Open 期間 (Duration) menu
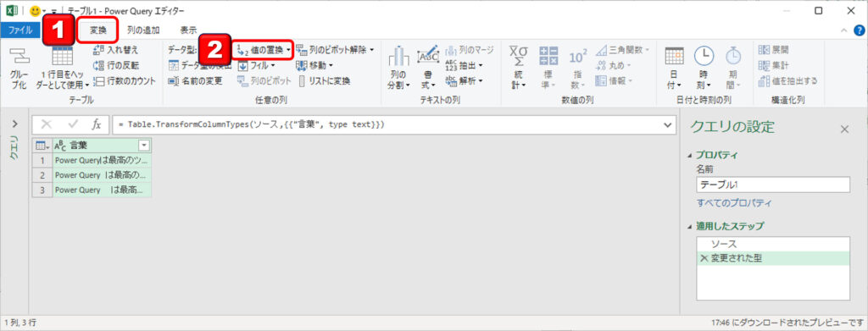 733,68
